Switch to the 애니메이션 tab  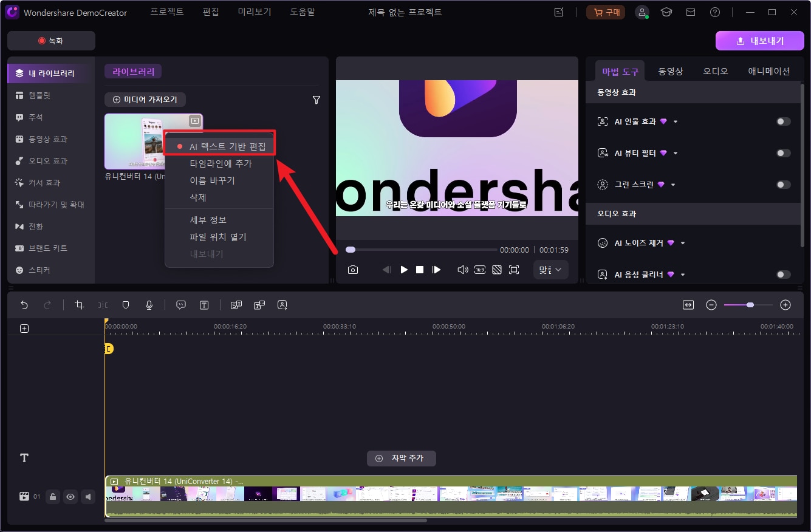coord(769,71)
